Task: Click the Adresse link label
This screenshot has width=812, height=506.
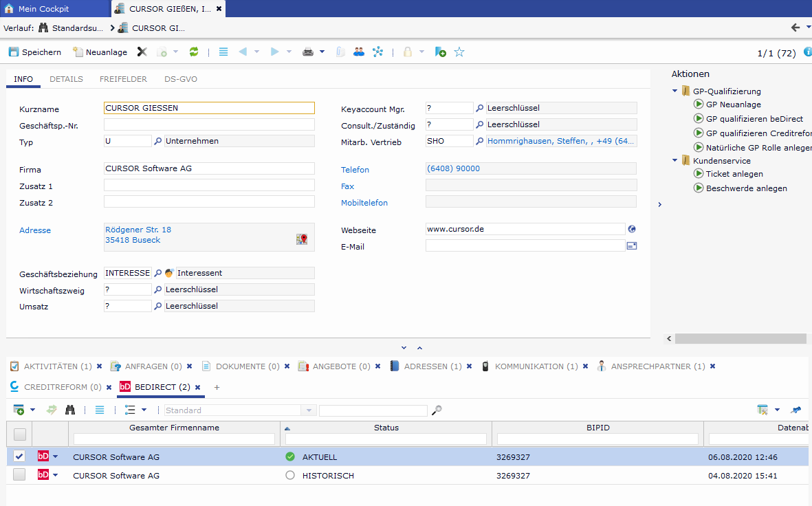Action: pos(35,230)
